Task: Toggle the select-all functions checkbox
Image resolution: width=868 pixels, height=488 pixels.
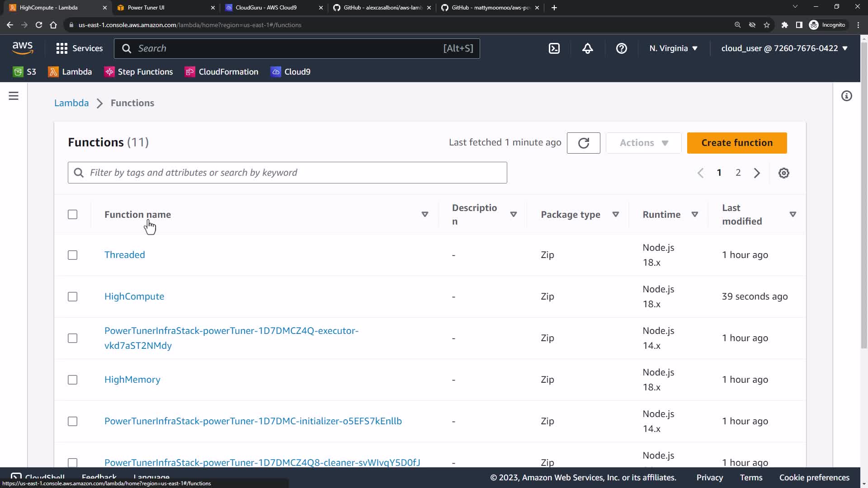Action: (72, 215)
